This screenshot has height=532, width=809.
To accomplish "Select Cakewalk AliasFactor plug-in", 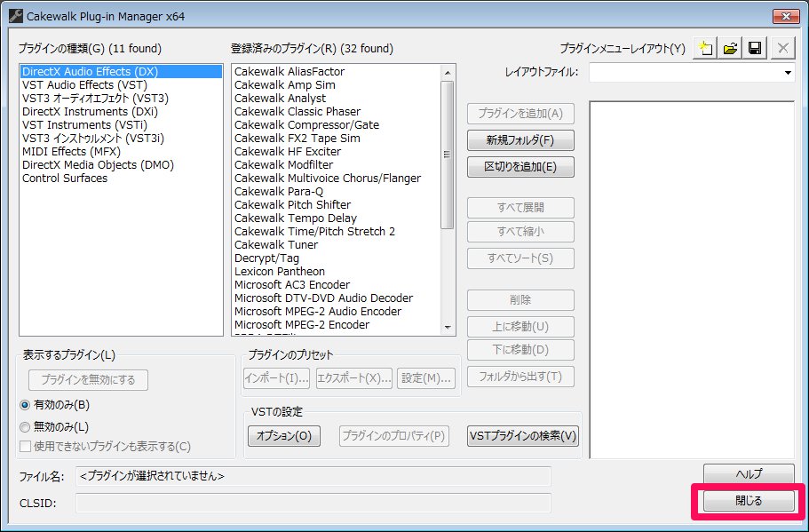I will point(337,72).
